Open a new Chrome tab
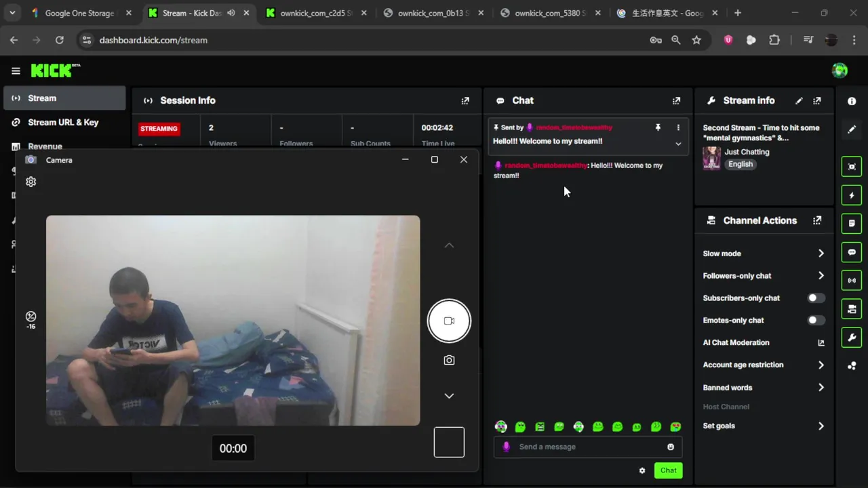This screenshot has height=488, width=868. 738,13
